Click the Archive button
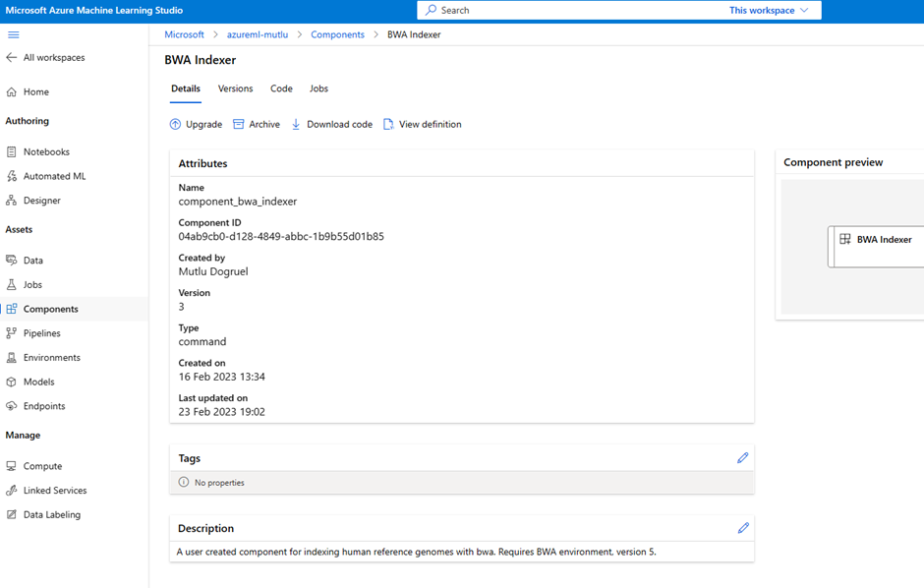924x588 pixels. [x=257, y=124]
